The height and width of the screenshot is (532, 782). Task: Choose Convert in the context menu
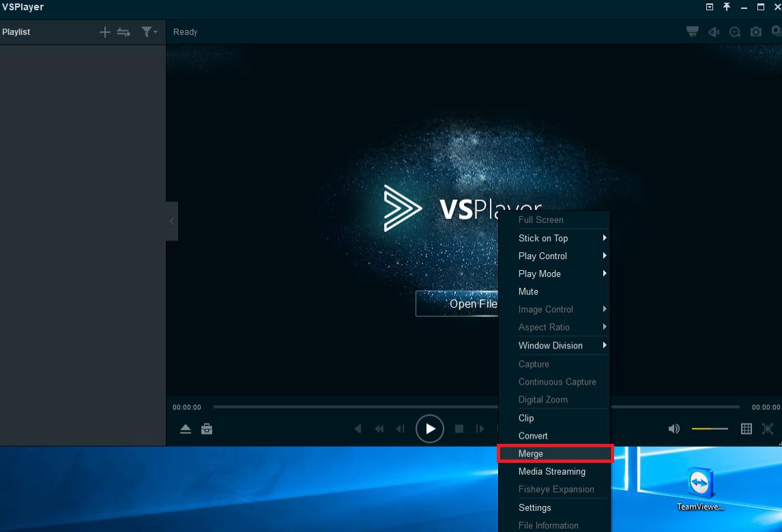533,436
